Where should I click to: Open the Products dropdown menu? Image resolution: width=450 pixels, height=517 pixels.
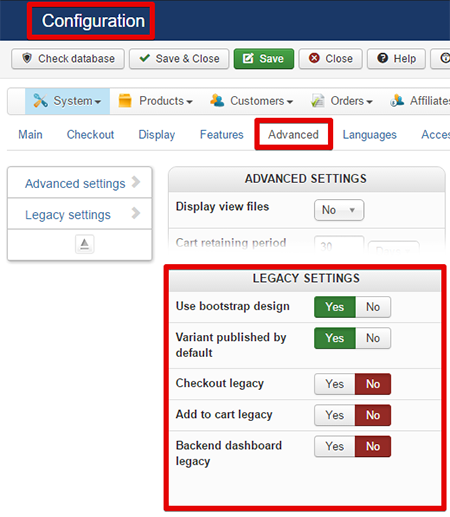coord(156,101)
